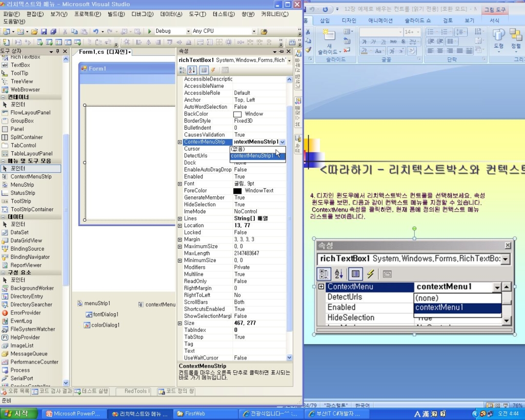
Task: Select the colorDialog1 component in tray
Action: click(102, 325)
